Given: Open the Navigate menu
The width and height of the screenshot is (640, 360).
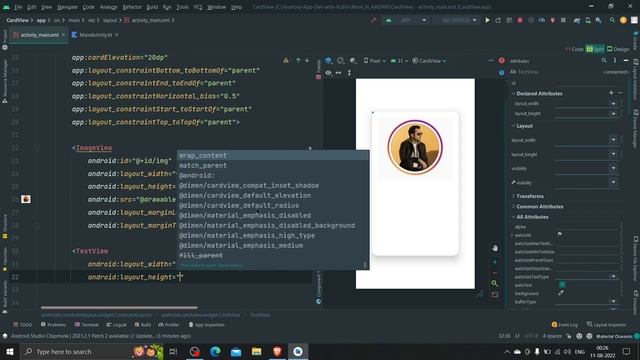Looking at the screenshot, I should pyautogui.click(x=67, y=7).
